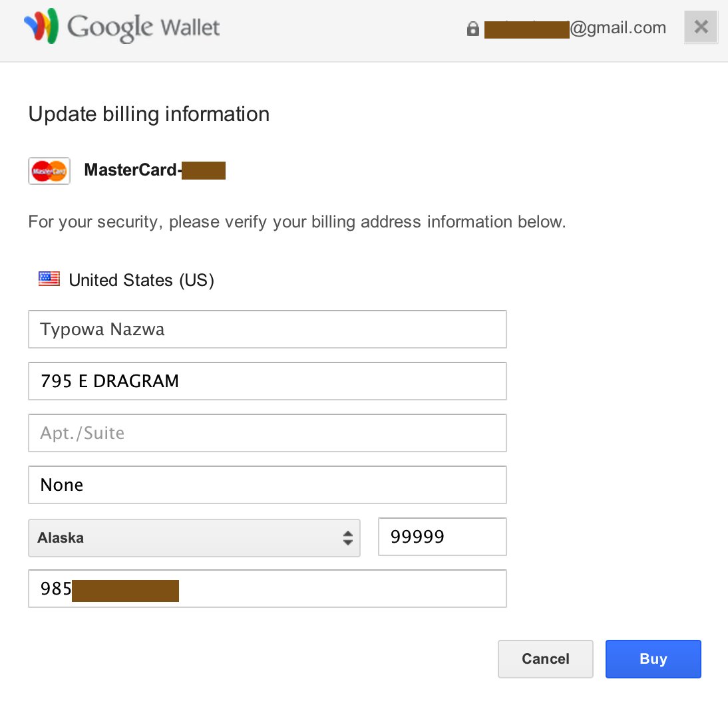Click the United States (US) country label
The image size is (728, 701).
pos(141,280)
